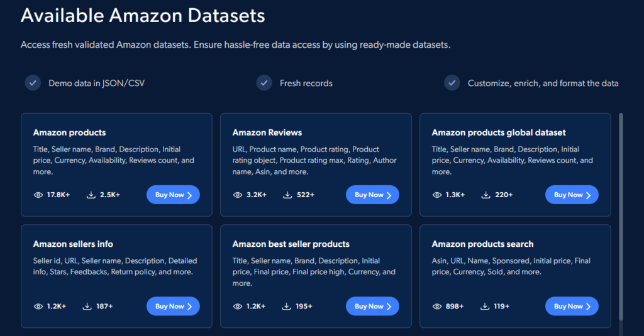644x336 pixels.
Task: Click the eye icon on Amazon best seller products
Action: [238, 306]
